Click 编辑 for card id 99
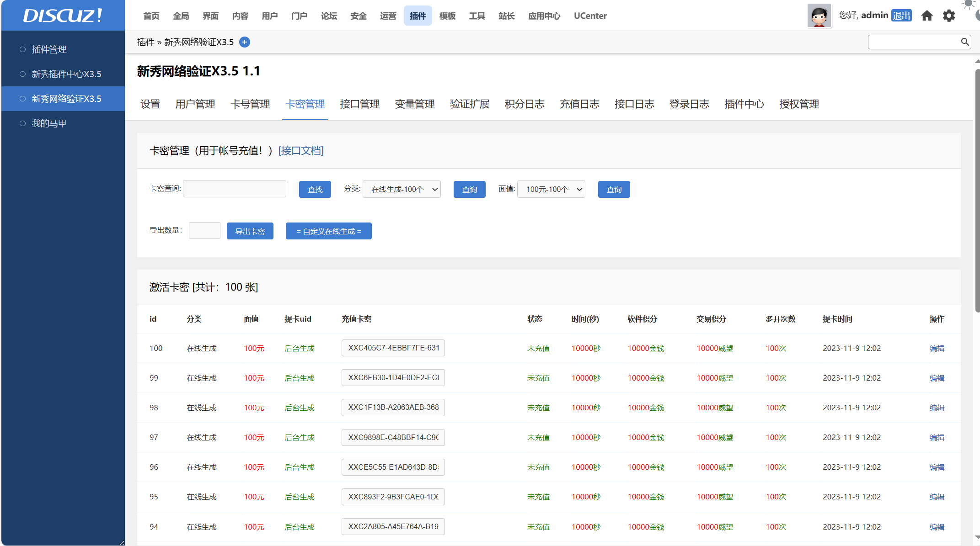 pos(937,378)
